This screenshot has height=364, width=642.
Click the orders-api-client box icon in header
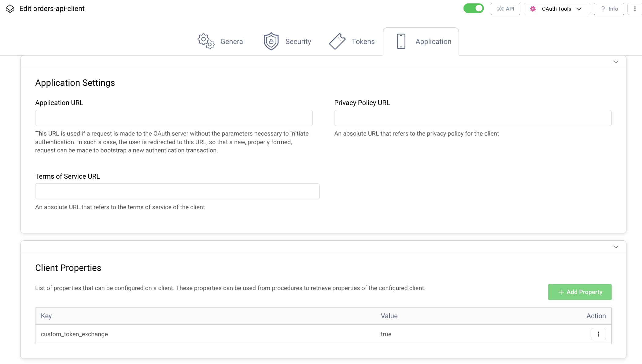[x=10, y=9]
